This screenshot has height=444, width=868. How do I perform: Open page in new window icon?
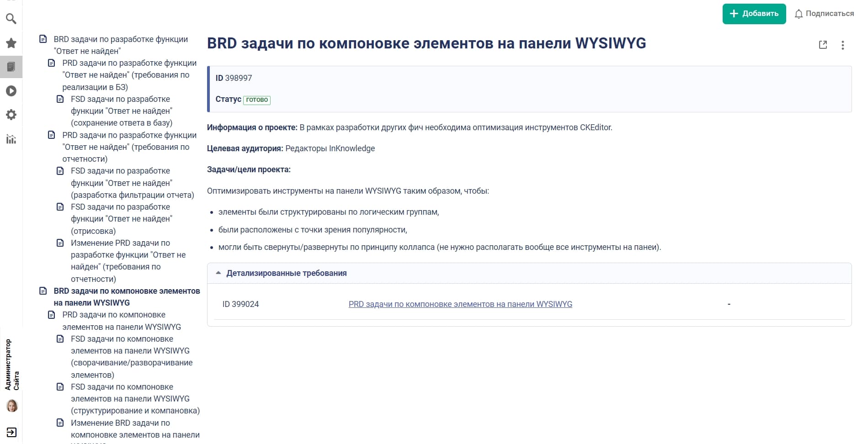823,45
